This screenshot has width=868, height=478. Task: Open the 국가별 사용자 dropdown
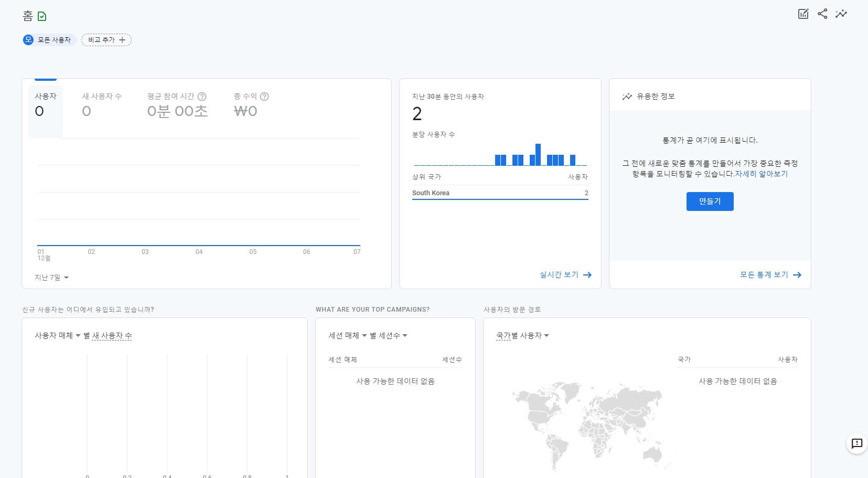[x=522, y=336]
